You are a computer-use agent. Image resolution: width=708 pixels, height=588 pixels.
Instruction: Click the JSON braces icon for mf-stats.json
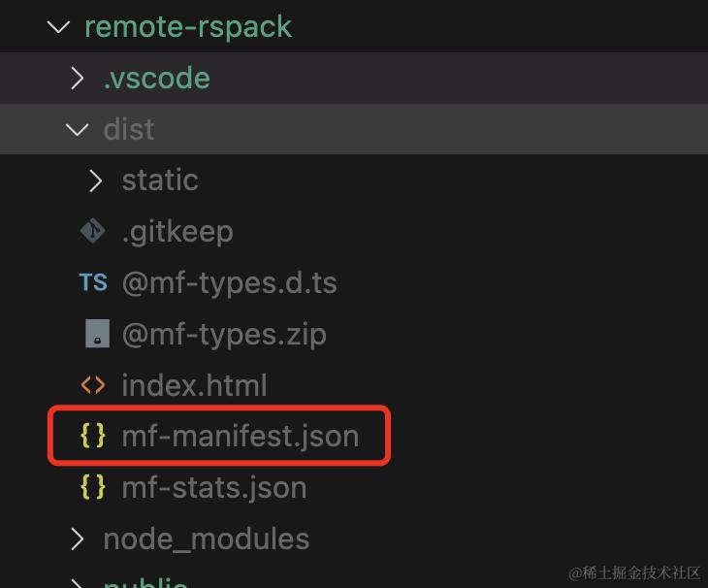[93, 487]
